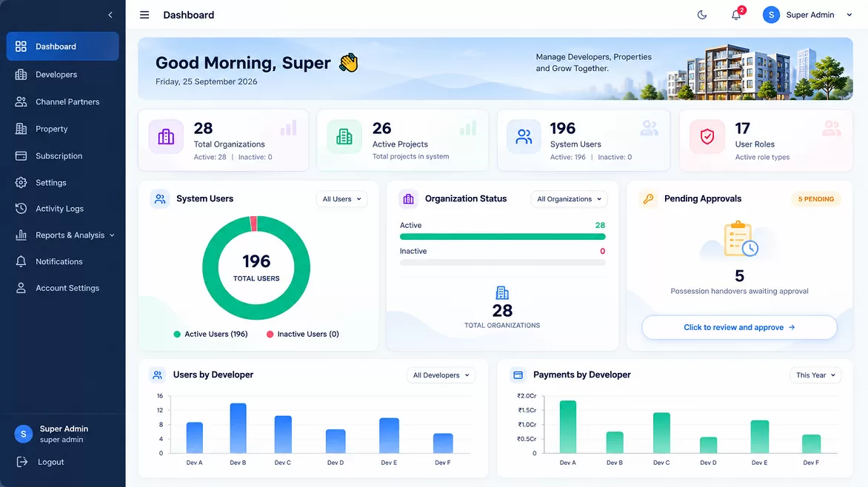Click the User Roles shield icon

[707, 137]
